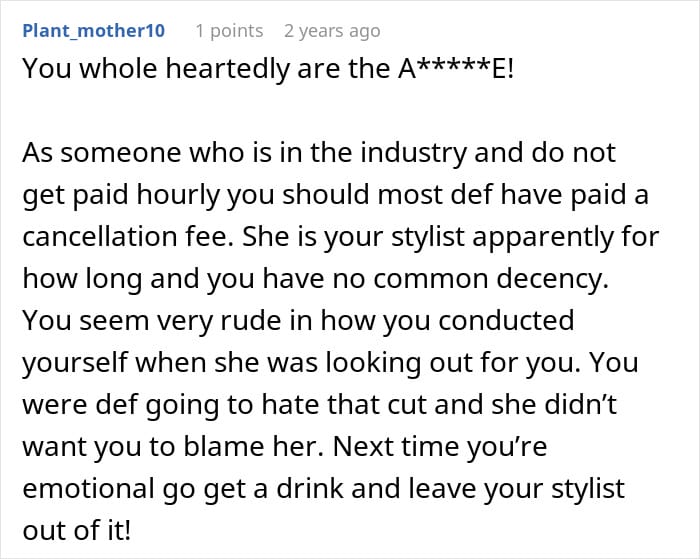
Task: Click the "1 points" score label
Action: (x=229, y=31)
